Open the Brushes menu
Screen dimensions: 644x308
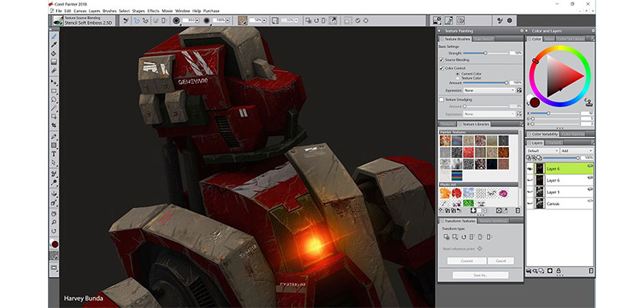(x=110, y=11)
